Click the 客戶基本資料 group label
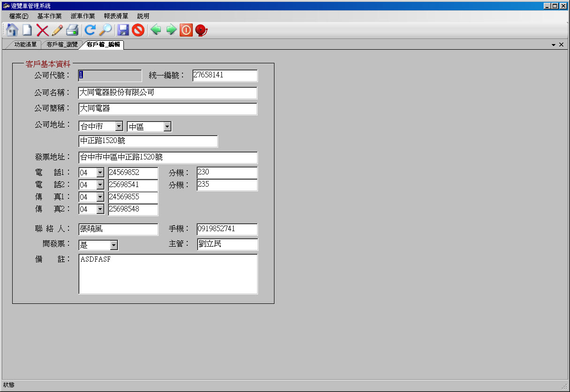 pyautogui.click(x=48, y=64)
